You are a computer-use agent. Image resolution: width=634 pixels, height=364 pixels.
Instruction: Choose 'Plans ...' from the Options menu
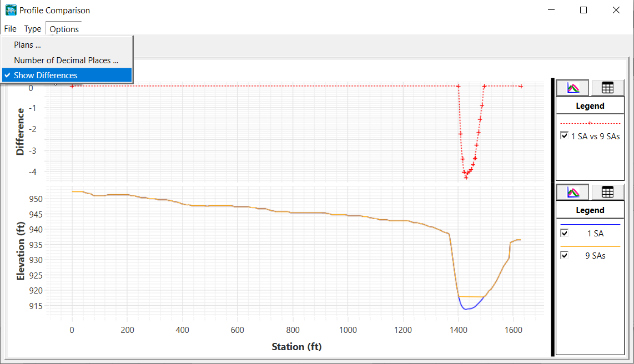pyautogui.click(x=27, y=45)
